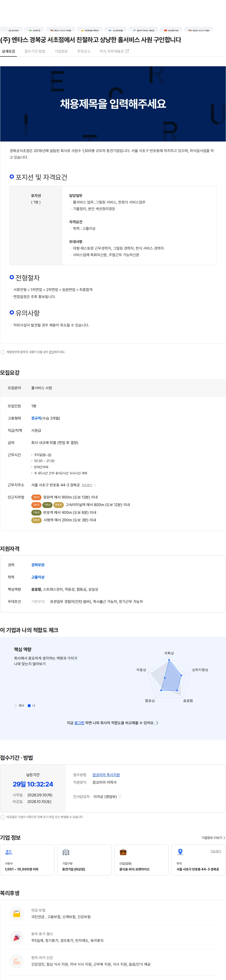The height and width of the screenshot is (980, 226).
Task: Click the 29일 remaining time countdown
Action: point(33,784)
